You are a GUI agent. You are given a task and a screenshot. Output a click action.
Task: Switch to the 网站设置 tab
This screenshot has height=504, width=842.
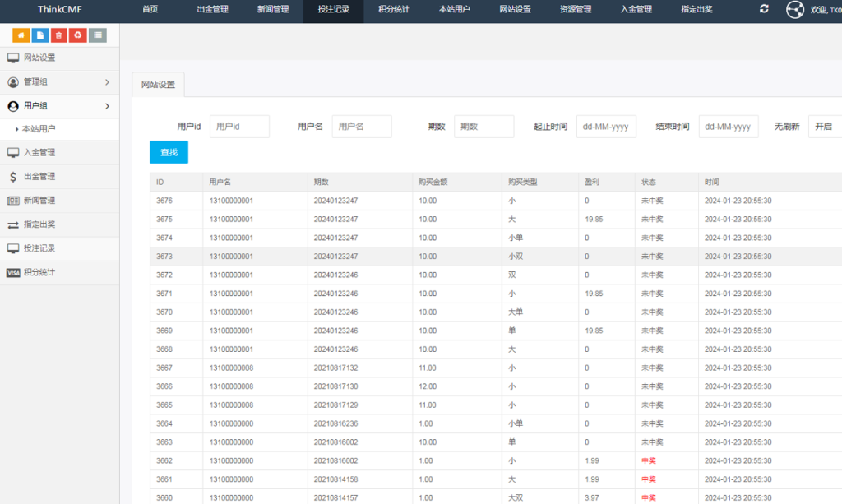[157, 83]
